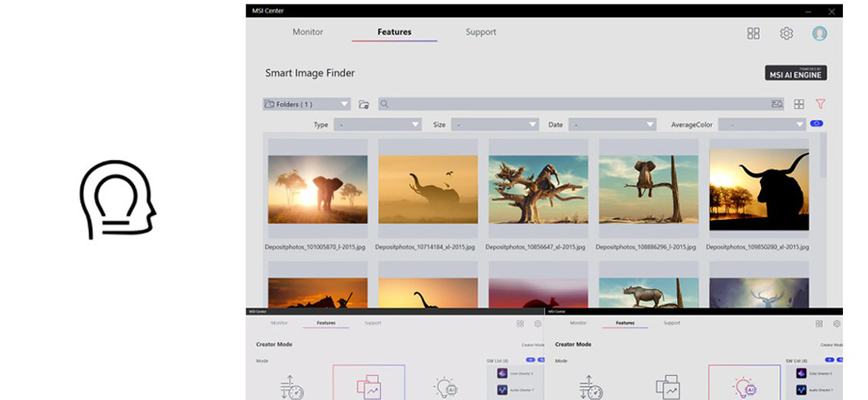Click the MSI AI Engine badge
This screenshot has width=868, height=400.
coord(796,72)
